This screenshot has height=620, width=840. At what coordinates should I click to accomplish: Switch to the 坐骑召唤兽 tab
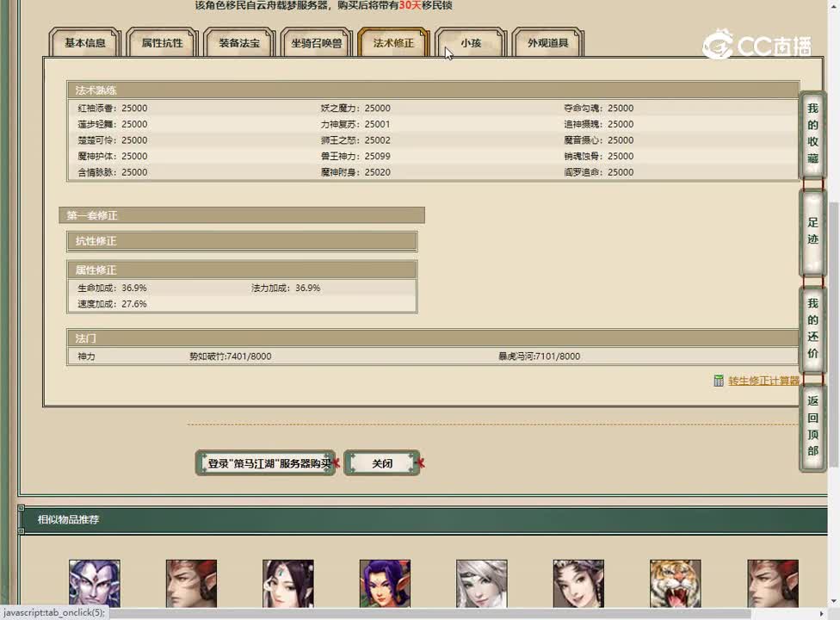pos(316,42)
